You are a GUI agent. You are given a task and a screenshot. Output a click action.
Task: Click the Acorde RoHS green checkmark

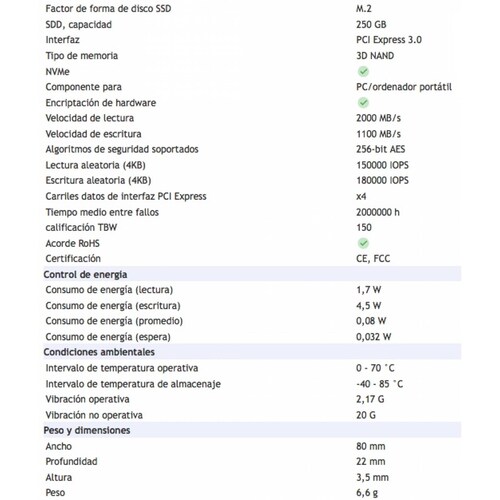tap(363, 243)
